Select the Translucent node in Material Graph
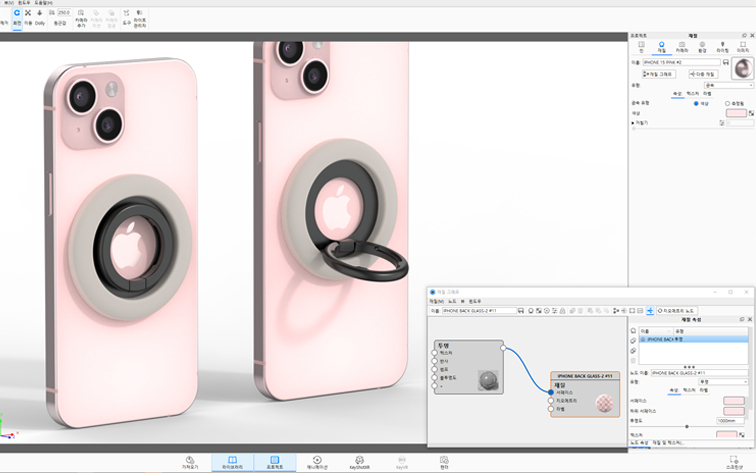This screenshot has height=473, width=756. [469, 367]
